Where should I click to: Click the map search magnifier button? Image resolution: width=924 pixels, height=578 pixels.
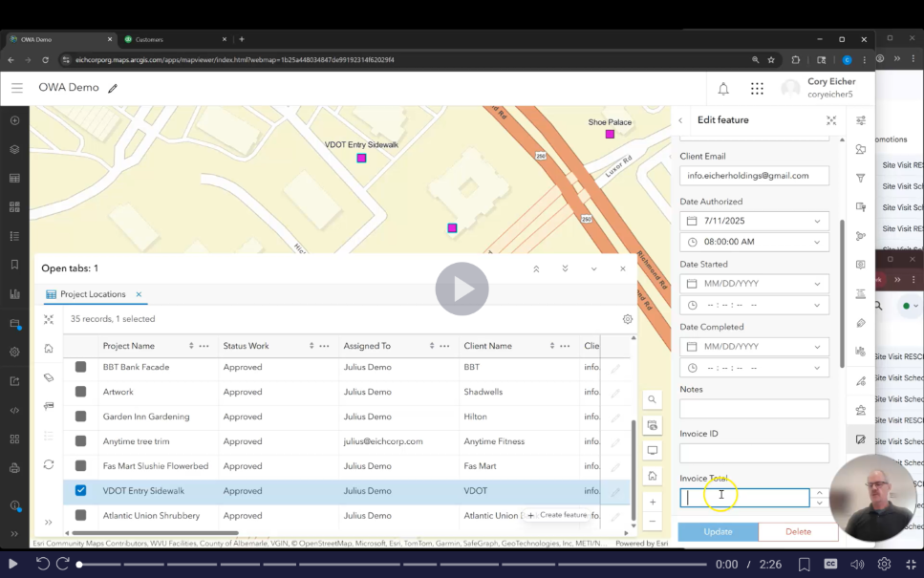653,400
